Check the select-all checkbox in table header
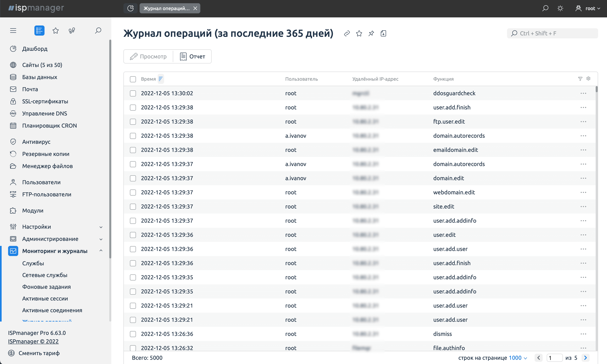The image size is (607, 364). (133, 79)
